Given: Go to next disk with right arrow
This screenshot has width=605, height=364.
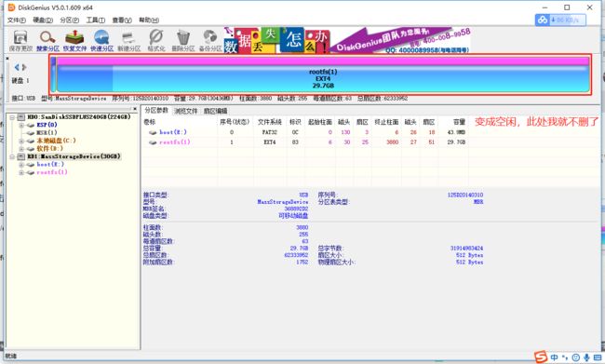Looking at the screenshot, I should click(x=24, y=67).
